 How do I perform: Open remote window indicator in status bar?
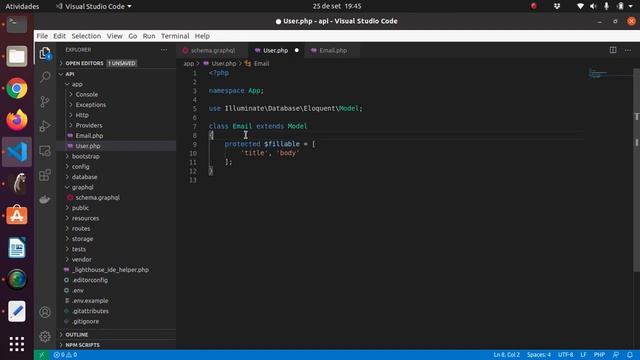click(42, 355)
